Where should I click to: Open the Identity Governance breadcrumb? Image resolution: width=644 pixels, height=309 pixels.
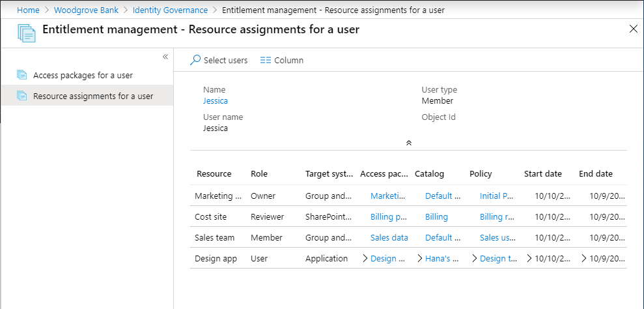pyautogui.click(x=170, y=10)
